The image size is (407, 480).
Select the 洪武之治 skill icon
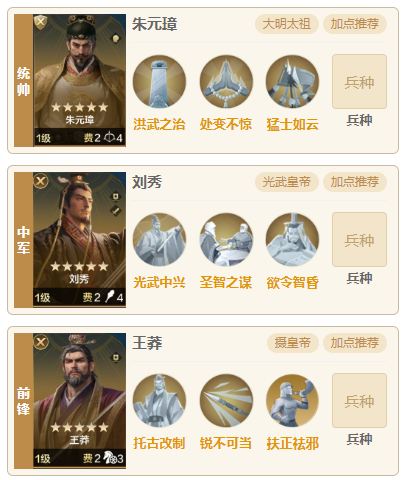point(159,82)
